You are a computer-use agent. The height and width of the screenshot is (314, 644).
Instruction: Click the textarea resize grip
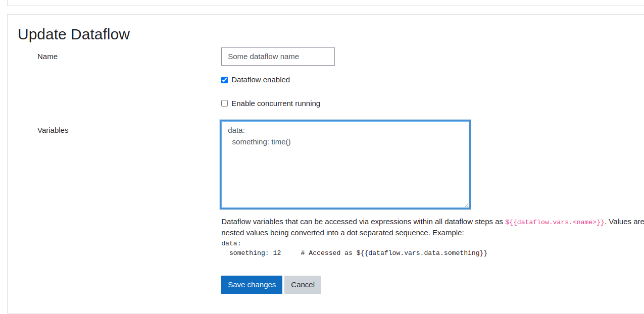[466, 204]
